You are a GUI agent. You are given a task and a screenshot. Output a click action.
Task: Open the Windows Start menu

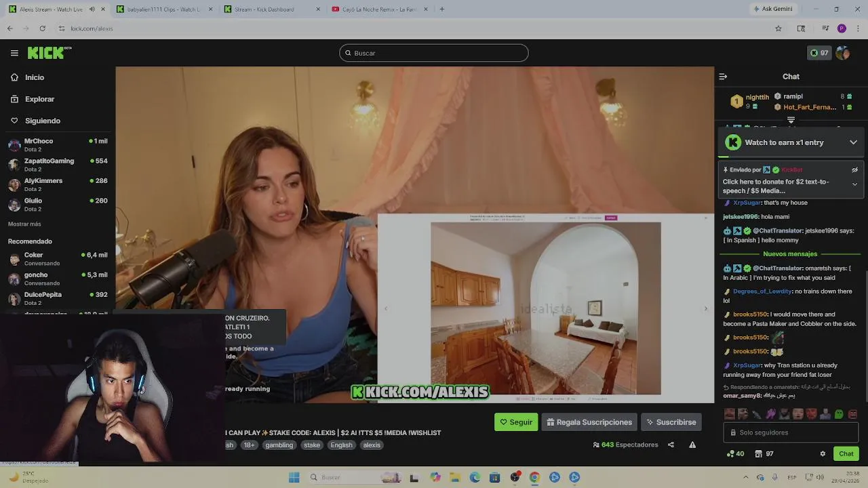click(x=294, y=477)
